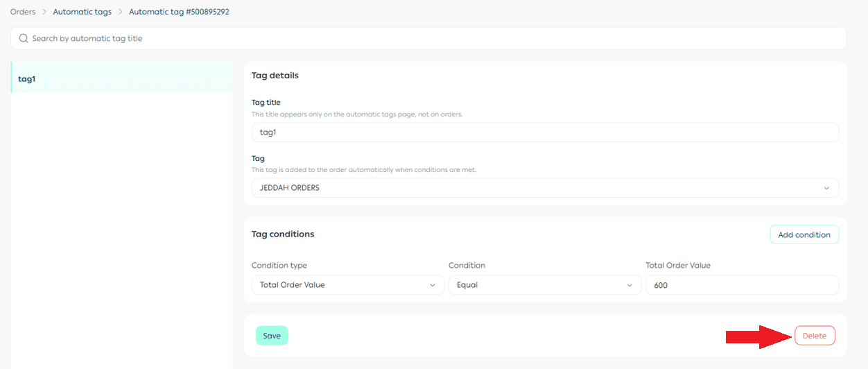Click the Tag details section heading
Viewport: 868px width, 369px height.
[x=275, y=75]
